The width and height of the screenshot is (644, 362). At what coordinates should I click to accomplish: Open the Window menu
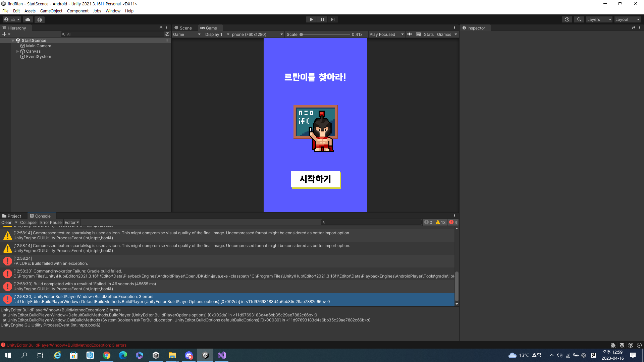[x=113, y=11]
